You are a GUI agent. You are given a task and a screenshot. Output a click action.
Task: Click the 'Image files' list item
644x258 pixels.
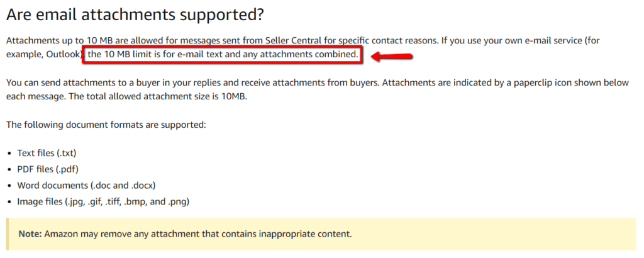(x=103, y=202)
